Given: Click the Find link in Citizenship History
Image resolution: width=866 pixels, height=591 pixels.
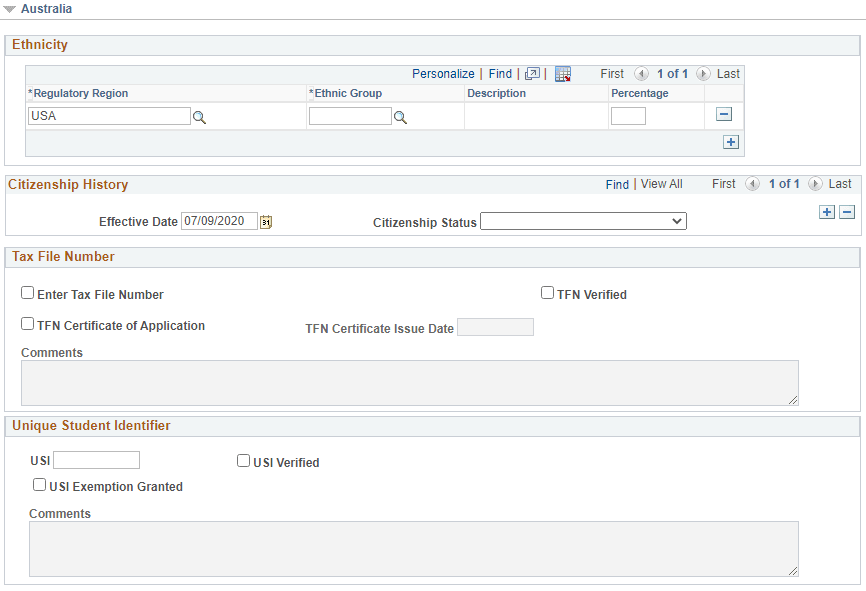Looking at the screenshot, I should coord(617,184).
